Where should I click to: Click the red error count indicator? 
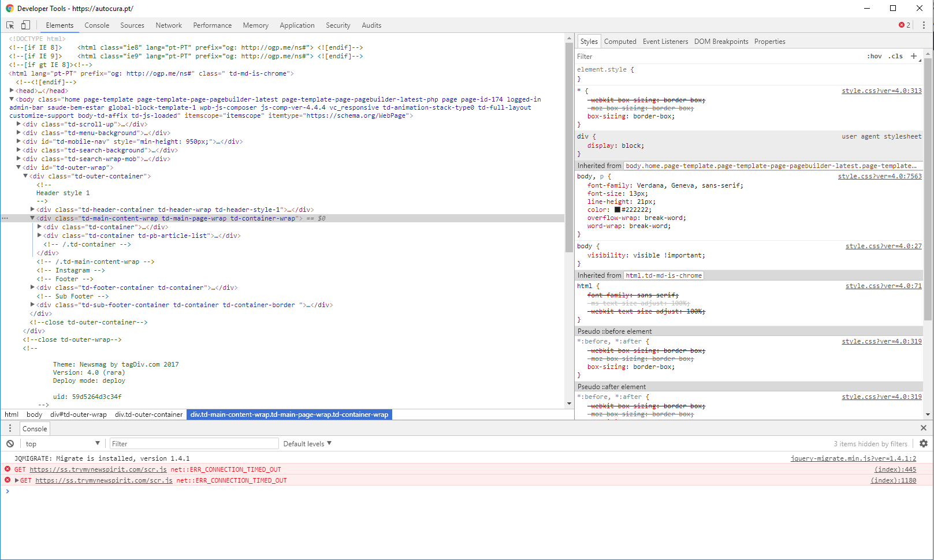[905, 25]
